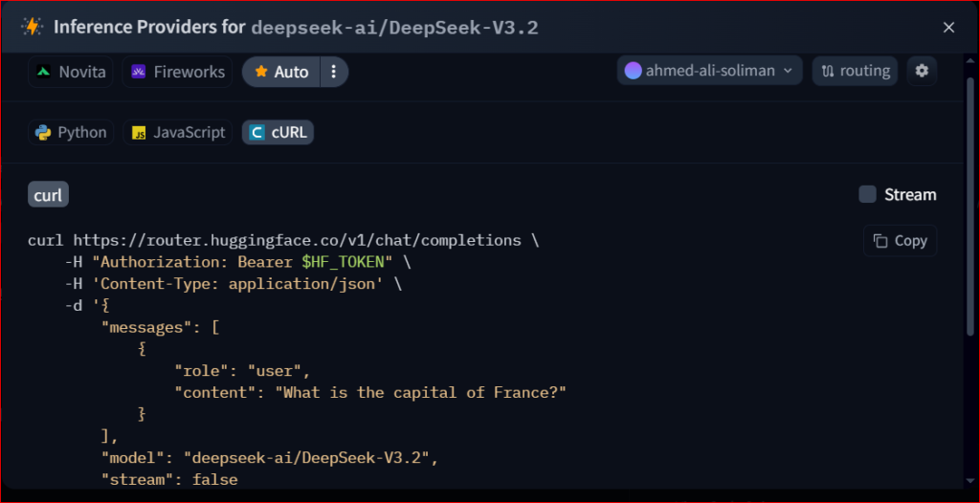Switch to the JavaScript tab
The image size is (980, 503).
click(x=179, y=133)
